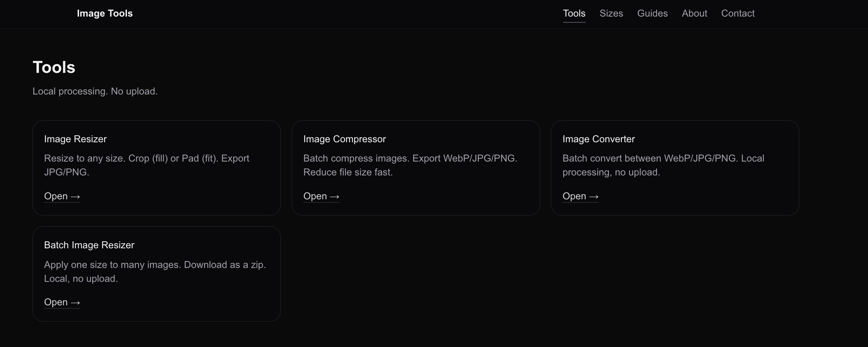Select the Image Resizer card
The image size is (868, 347).
click(156, 168)
